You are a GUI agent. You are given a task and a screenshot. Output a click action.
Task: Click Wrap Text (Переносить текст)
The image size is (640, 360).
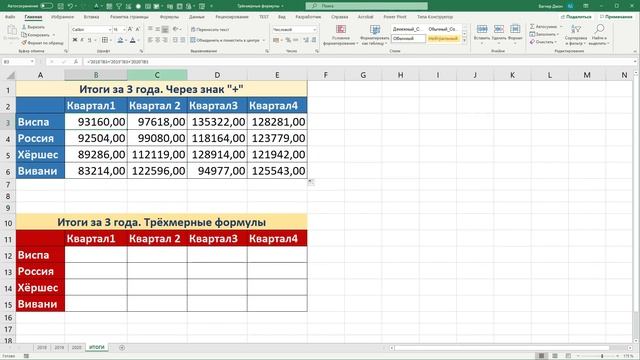point(210,29)
